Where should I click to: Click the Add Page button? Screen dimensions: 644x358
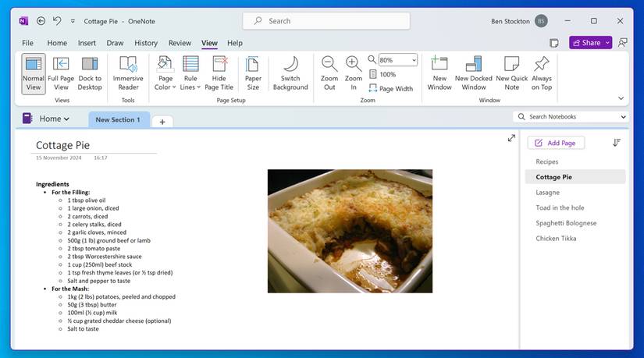[556, 143]
